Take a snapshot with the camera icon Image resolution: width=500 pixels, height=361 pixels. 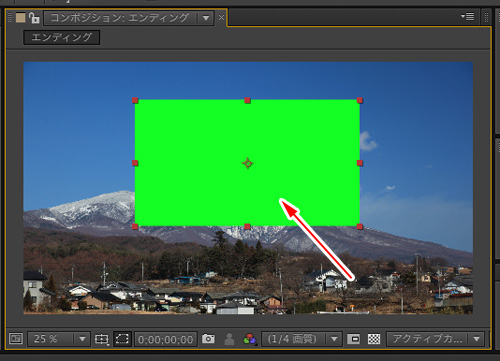208,339
